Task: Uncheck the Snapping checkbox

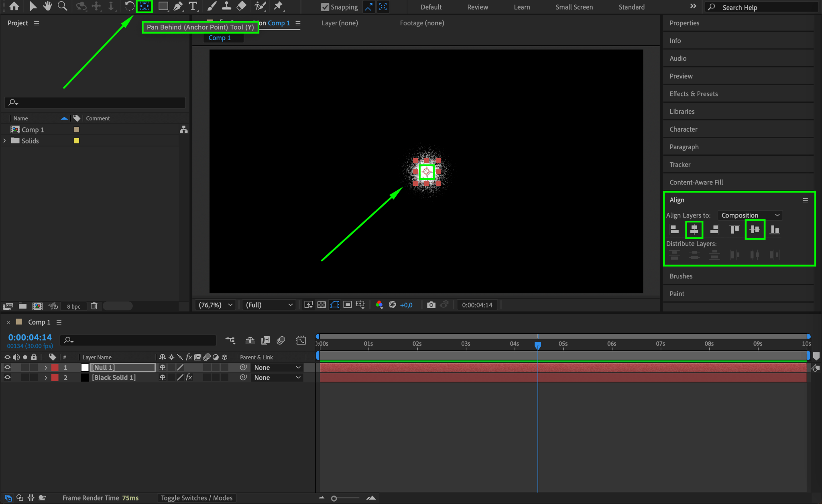Action: pyautogui.click(x=325, y=7)
